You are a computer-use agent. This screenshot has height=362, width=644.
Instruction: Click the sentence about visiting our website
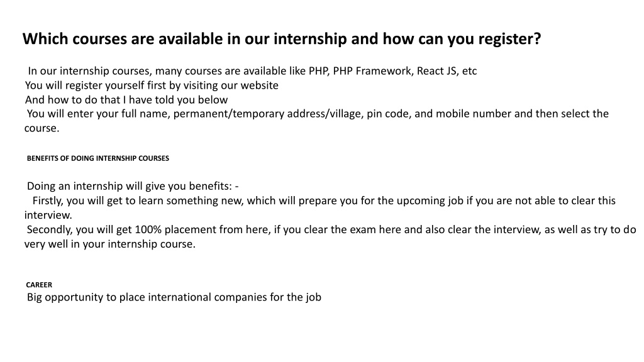coord(152,85)
